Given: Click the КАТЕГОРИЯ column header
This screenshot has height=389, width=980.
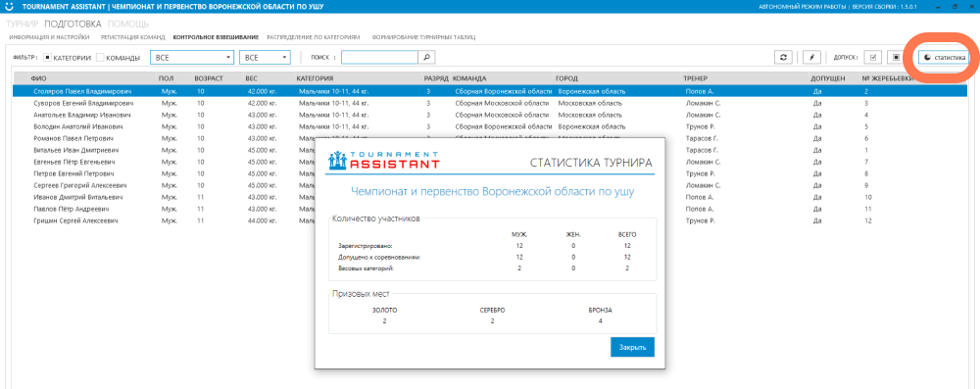Looking at the screenshot, I should coord(315,78).
